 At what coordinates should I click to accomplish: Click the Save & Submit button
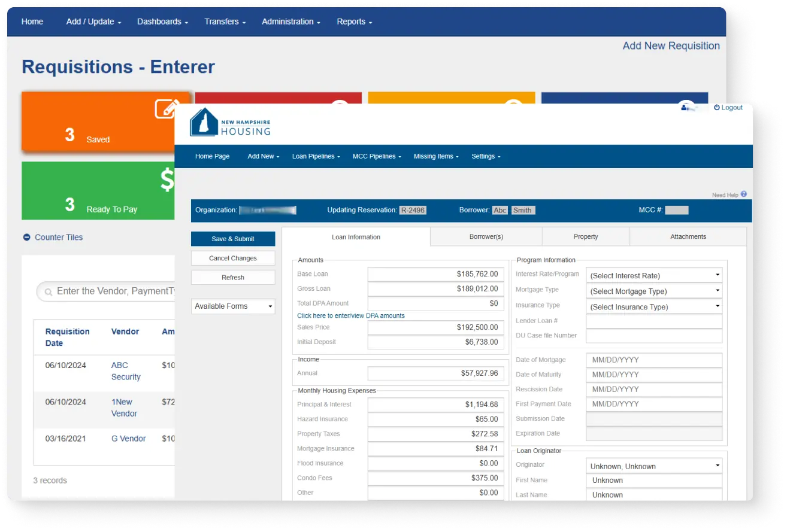pos(232,239)
